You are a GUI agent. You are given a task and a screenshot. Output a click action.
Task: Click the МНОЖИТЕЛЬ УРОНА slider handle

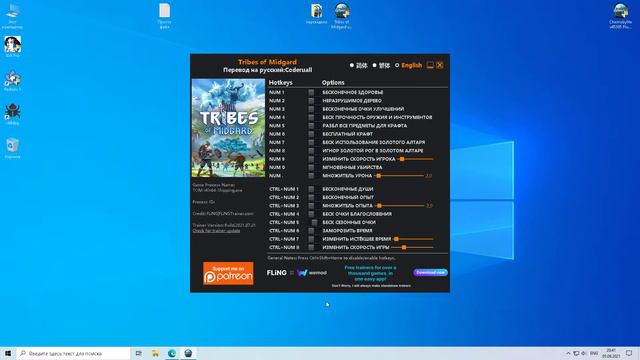click(x=379, y=176)
